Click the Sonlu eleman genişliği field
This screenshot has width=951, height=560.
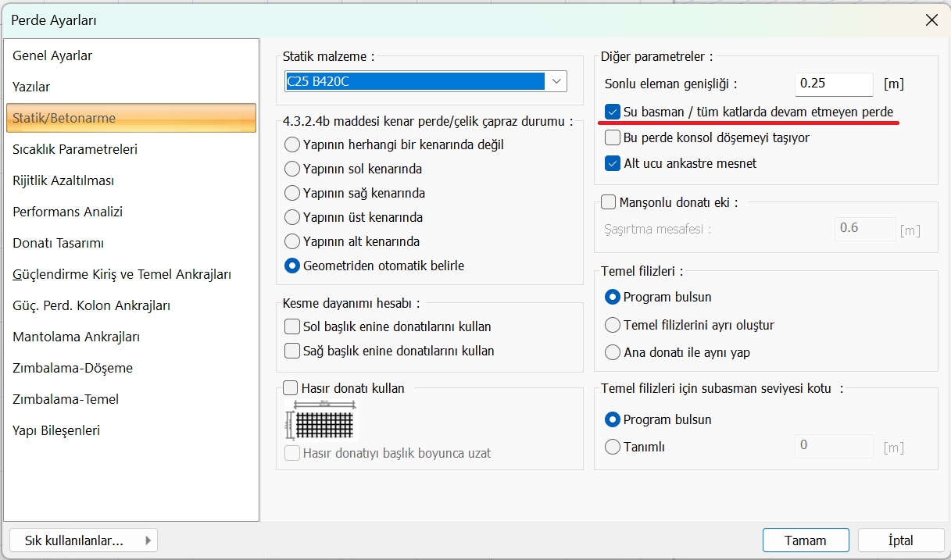833,84
